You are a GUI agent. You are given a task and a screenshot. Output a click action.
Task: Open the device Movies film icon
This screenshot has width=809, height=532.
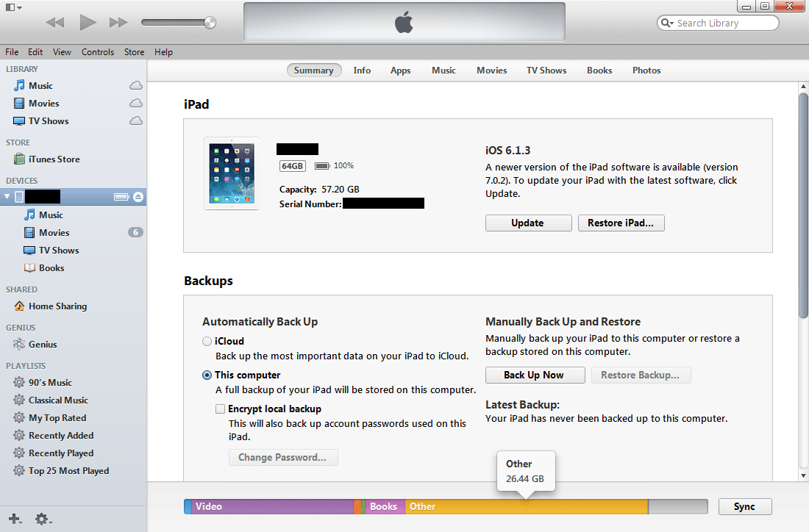pos(30,232)
